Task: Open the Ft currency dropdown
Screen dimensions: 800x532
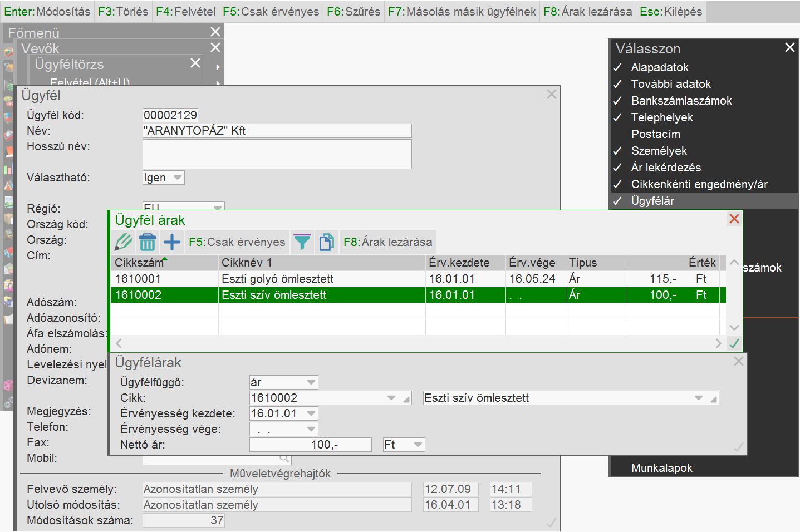Action: pyautogui.click(x=418, y=445)
